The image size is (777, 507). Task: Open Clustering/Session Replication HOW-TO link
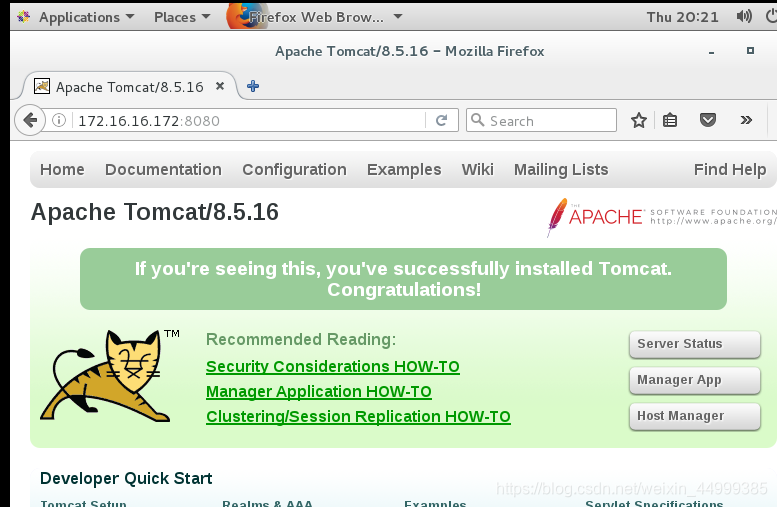pyautogui.click(x=358, y=416)
